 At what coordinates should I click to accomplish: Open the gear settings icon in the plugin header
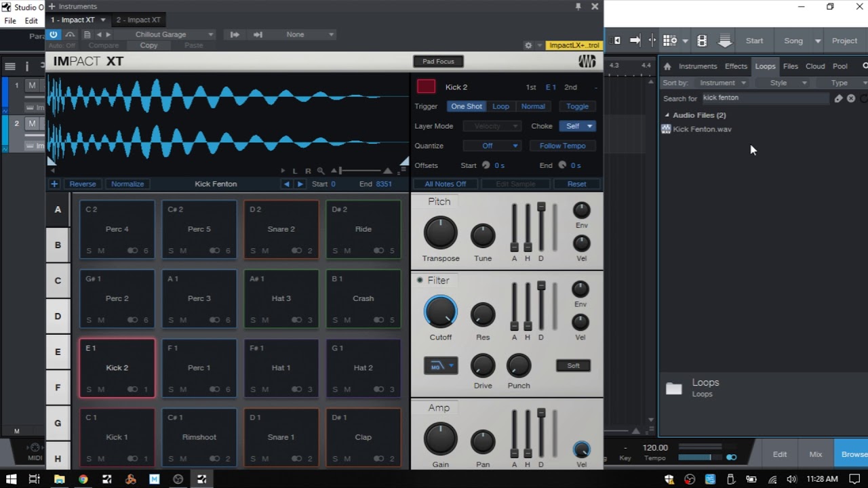pyautogui.click(x=528, y=45)
